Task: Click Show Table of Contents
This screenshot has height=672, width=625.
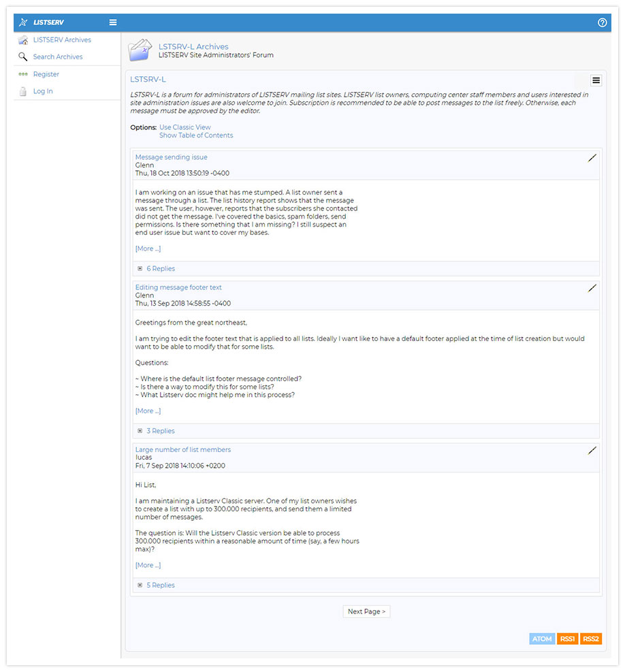Action: [x=196, y=135]
